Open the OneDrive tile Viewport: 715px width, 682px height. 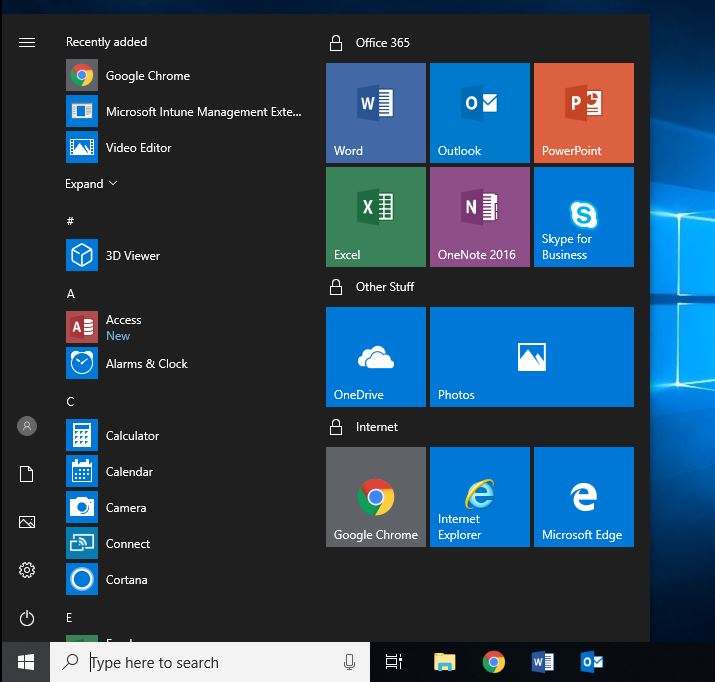click(x=376, y=356)
